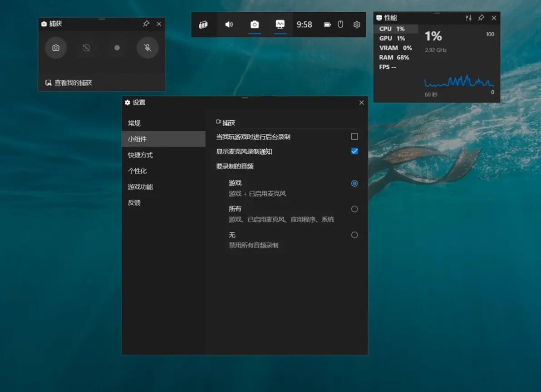Click the 设置 window title gear icon
This screenshot has width=541, height=392.
(x=128, y=103)
